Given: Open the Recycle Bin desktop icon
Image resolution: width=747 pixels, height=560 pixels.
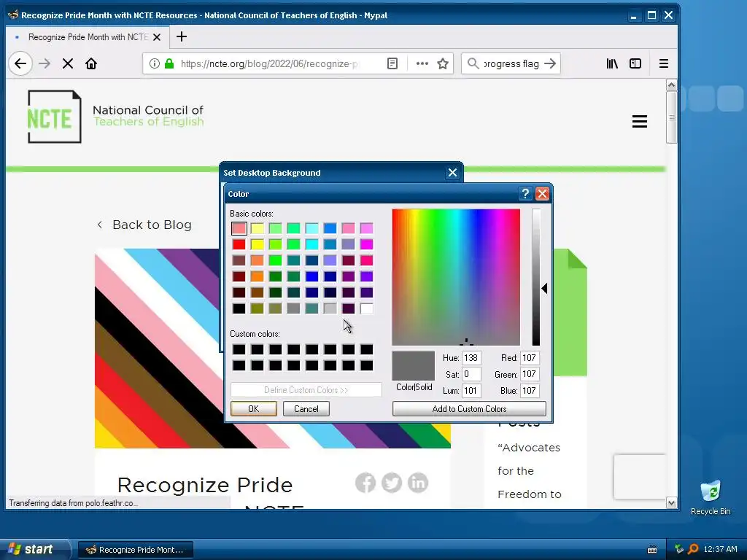Looking at the screenshot, I should pyautogui.click(x=711, y=497).
